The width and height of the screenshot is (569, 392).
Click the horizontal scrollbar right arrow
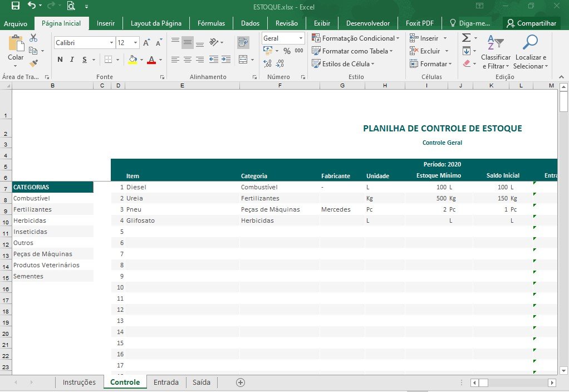coord(552,383)
